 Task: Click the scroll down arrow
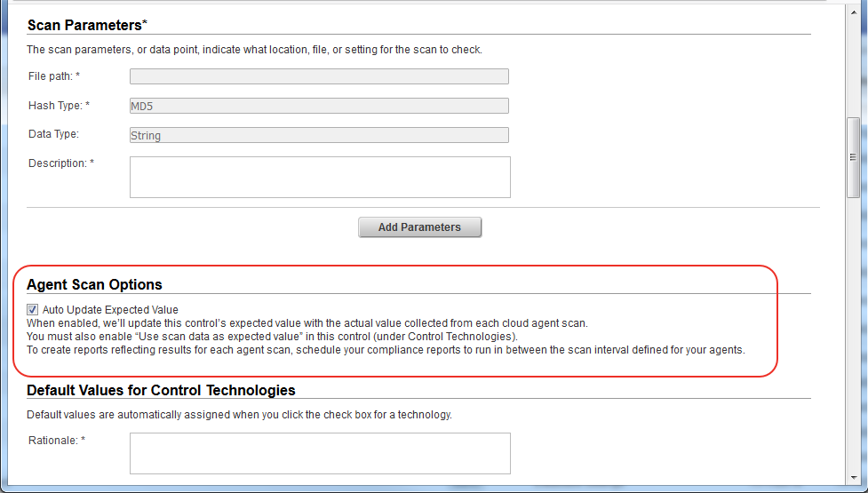coord(853,478)
